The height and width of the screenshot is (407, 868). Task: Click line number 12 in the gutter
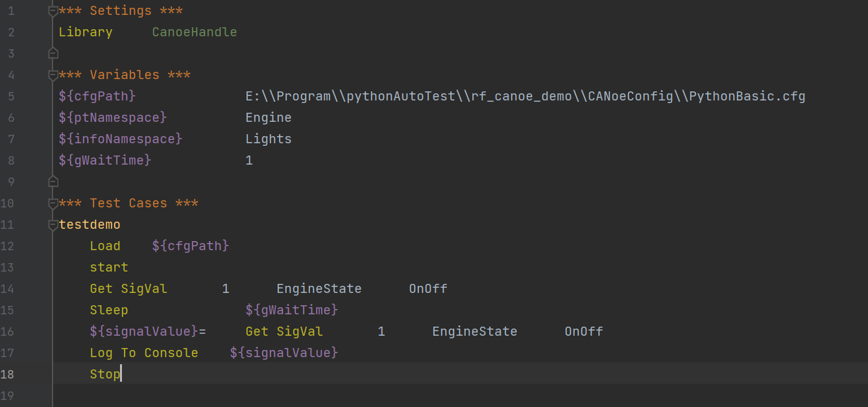click(8, 246)
